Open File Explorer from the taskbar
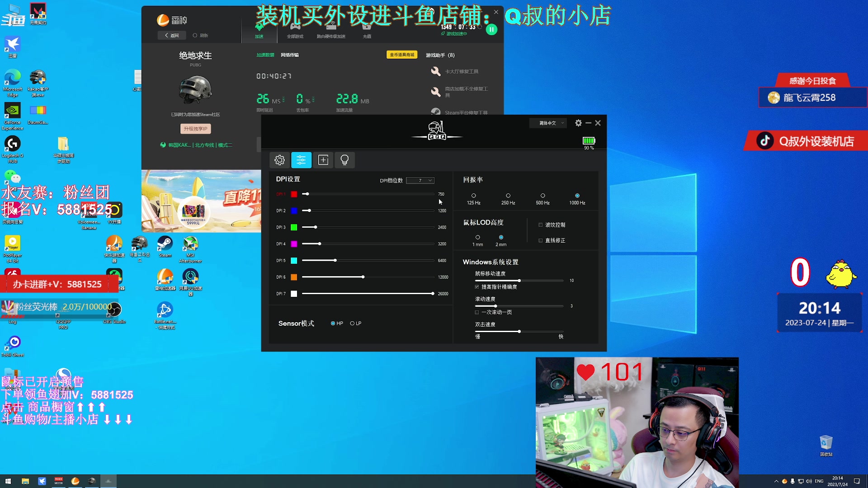 pyautogui.click(x=25, y=481)
